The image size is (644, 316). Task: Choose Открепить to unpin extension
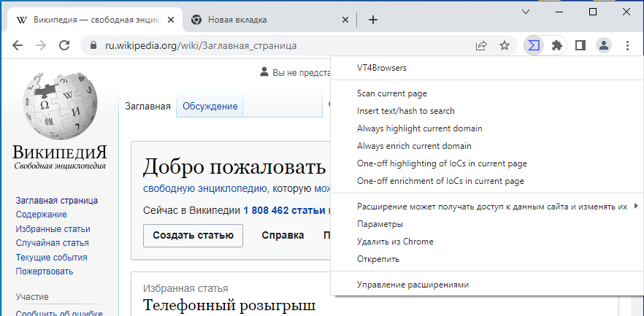[x=487, y=259]
